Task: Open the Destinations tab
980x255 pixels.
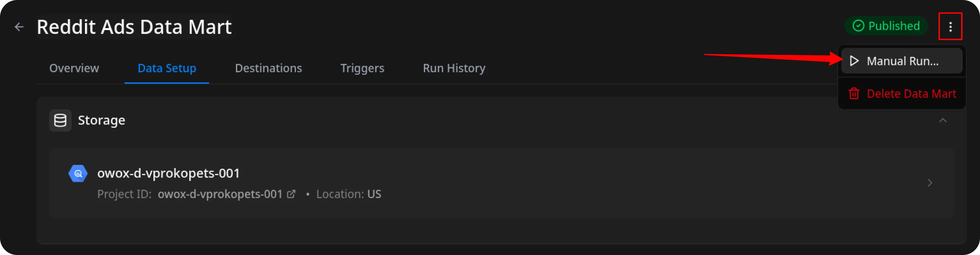Action: 268,68
